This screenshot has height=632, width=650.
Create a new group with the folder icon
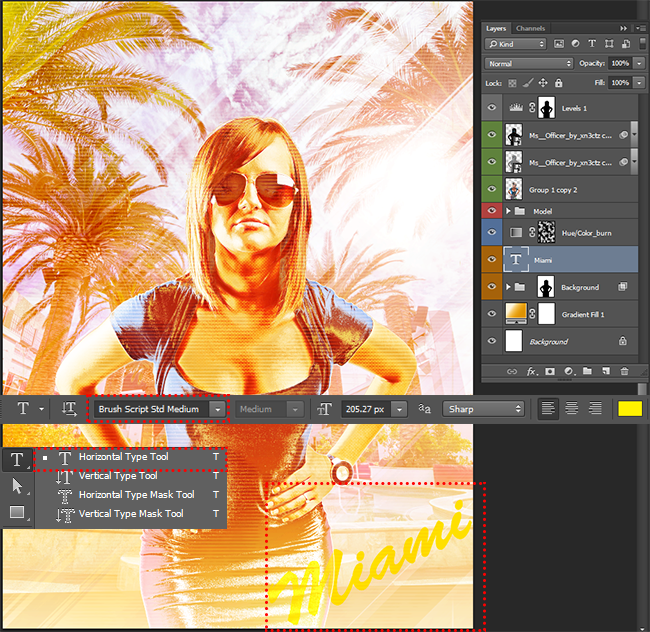click(587, 371)
